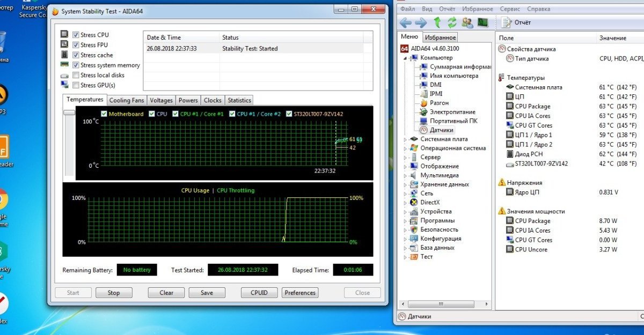Screen dimensions: 644x335
Task: Click the green up-level arrow icon
Action: click(437, 23)
